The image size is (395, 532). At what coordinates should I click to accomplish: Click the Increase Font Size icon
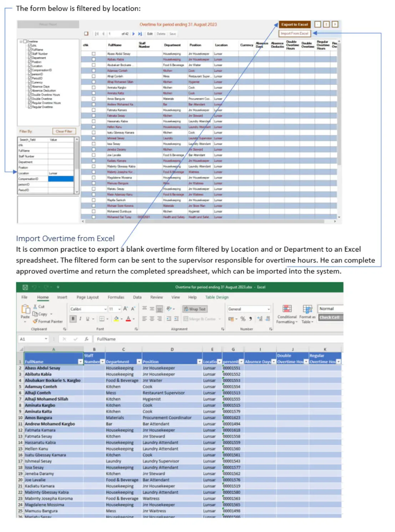click(x=125, y=309)
